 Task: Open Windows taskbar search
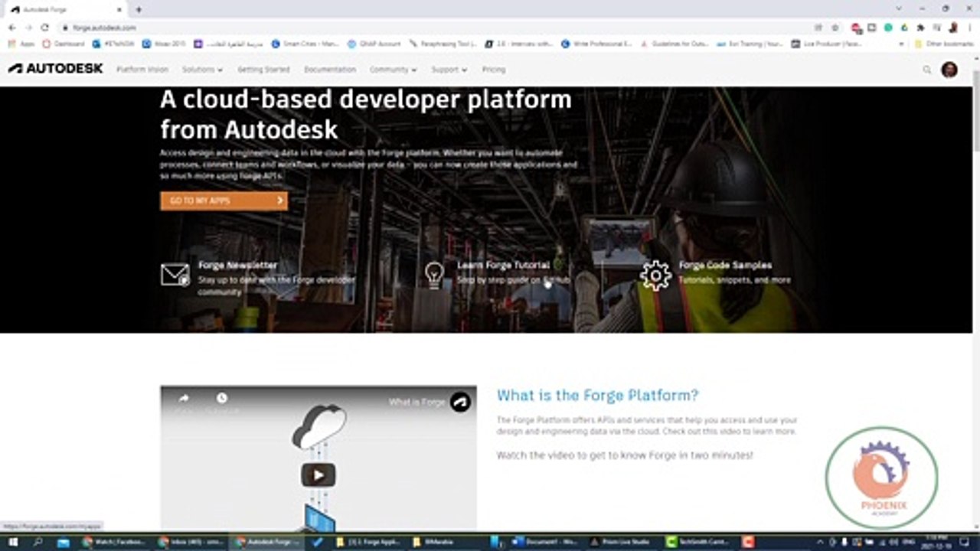click(38, 542)
